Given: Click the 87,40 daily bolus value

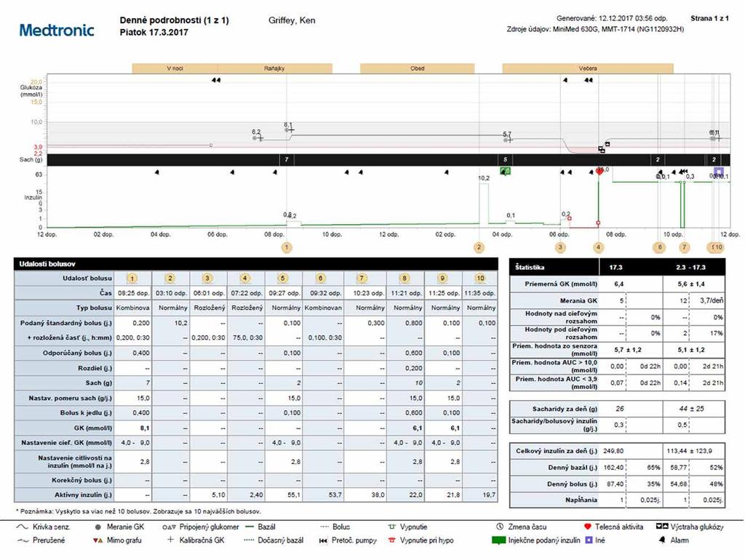Looking at the screenshot, I should pyautogui.click(x=615, y=484).
